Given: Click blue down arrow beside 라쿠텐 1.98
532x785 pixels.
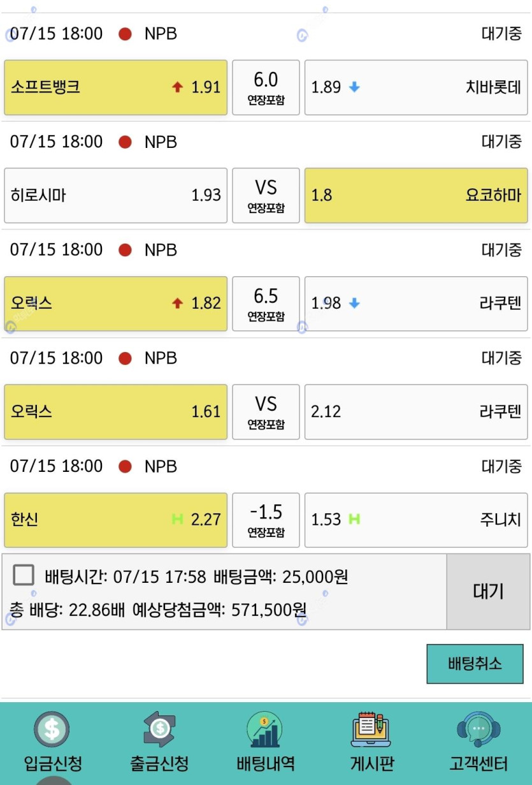Looking at the screenshot, I should click(354, 304).
